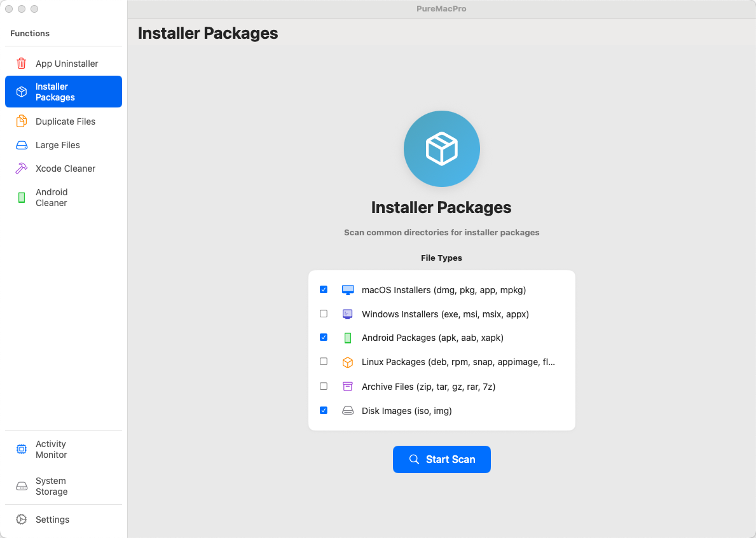Tick the Archive Files checkbox
The height and width of the screenshot is (538, 756).
[324, 386]
